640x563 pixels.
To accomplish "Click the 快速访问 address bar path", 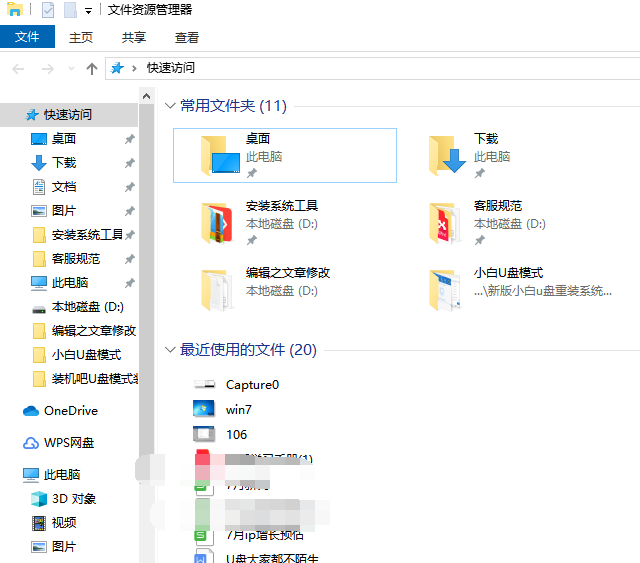I will 171,68.
